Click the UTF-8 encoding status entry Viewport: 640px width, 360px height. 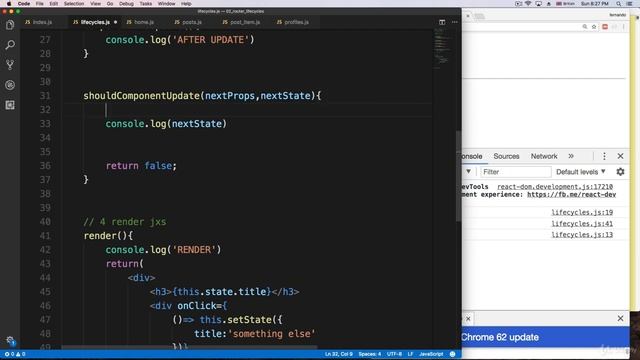click(394, 354)
